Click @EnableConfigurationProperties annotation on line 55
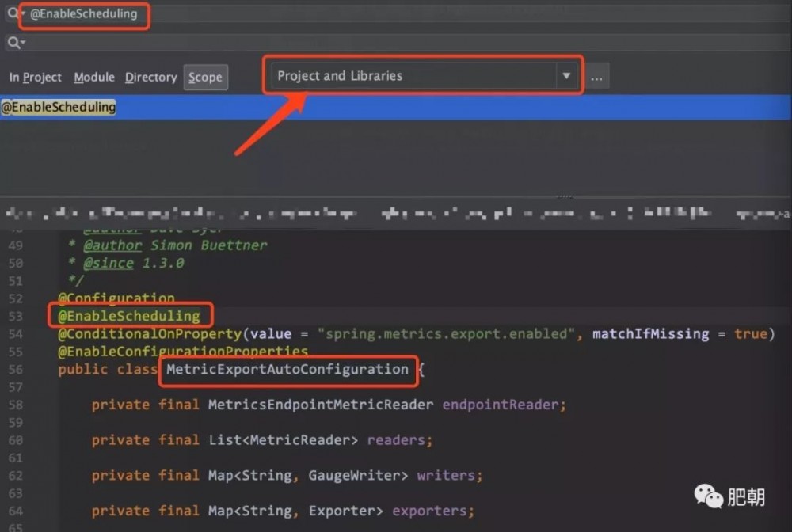 point(183,351)
